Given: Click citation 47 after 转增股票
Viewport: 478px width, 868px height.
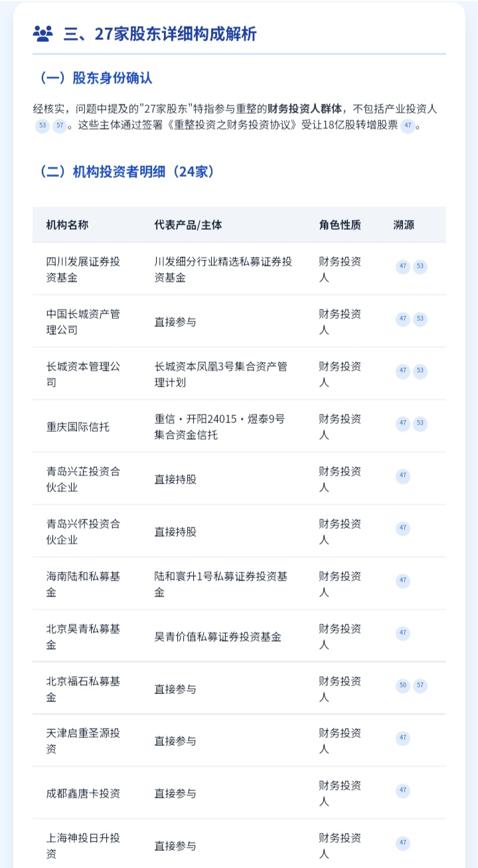Looking at the screenshot, I should point(408,125).
